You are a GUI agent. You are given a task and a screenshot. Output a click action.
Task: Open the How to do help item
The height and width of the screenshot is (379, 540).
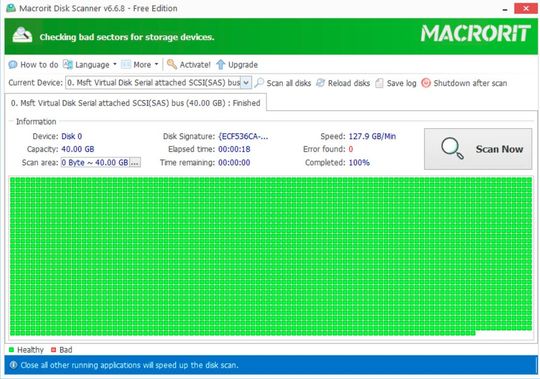(x=33, y=65)
